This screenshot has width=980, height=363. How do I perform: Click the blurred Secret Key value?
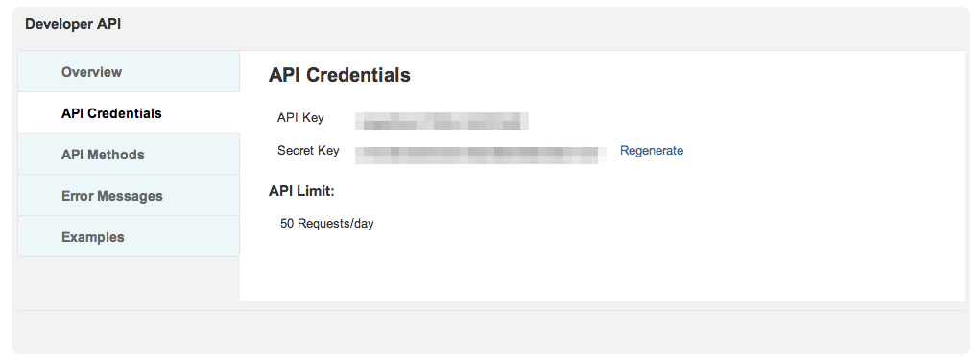481,155
